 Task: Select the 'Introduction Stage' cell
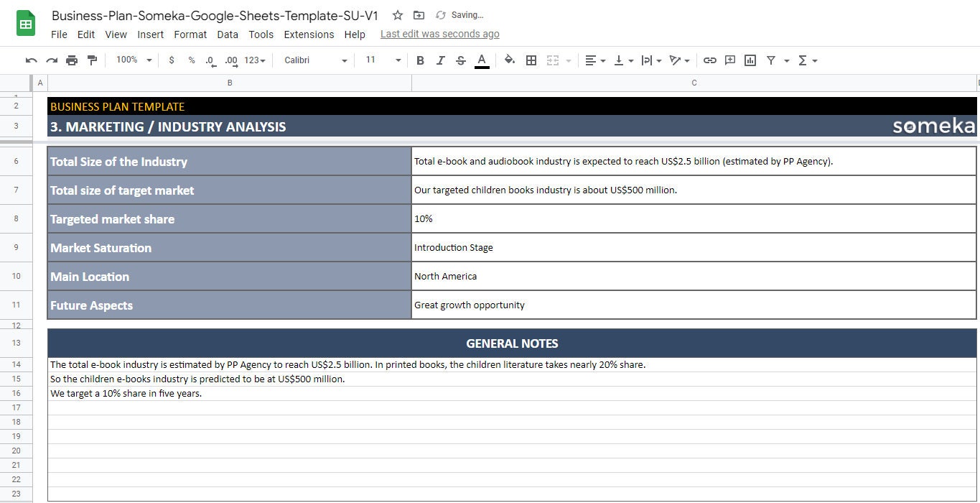point(694,247)
